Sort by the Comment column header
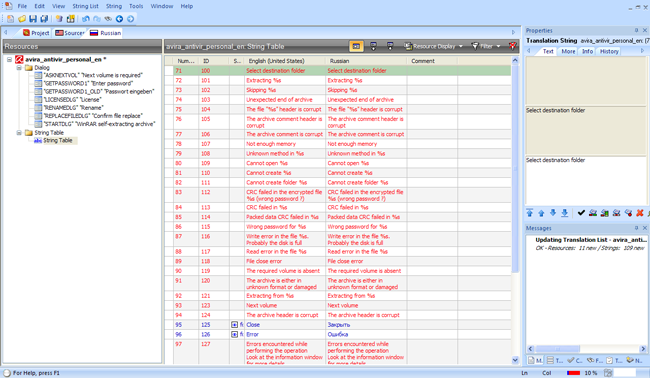Screen dimensions: 650x378 pyautogui.click(x=432, y=61)
